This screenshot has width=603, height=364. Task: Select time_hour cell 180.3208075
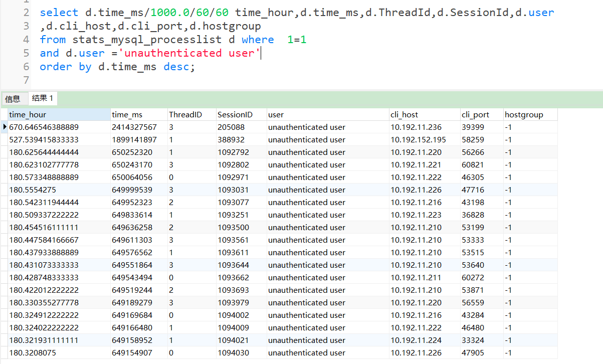coord(59,353)
